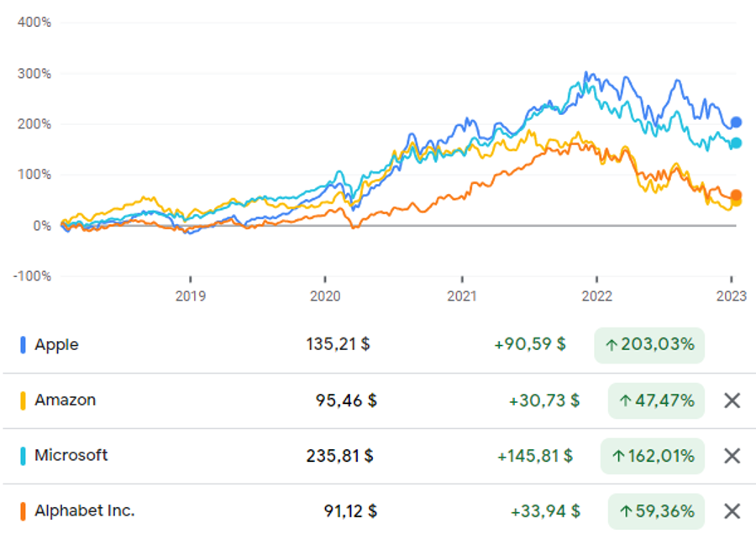Click Microsoft change +145,81 $
The height and width of the screenshot is (534, 756).
[x=535, y=456]
